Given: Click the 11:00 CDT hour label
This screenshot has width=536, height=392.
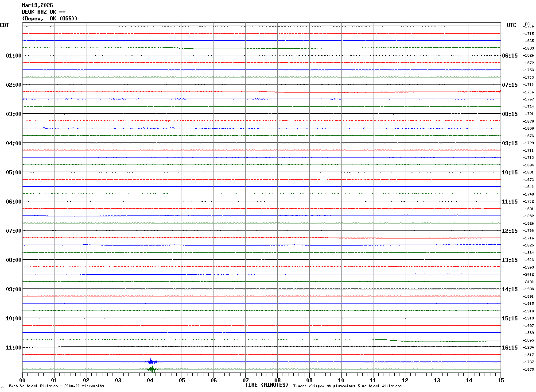Looking at the screenshot, I should [x=13, y=348].
